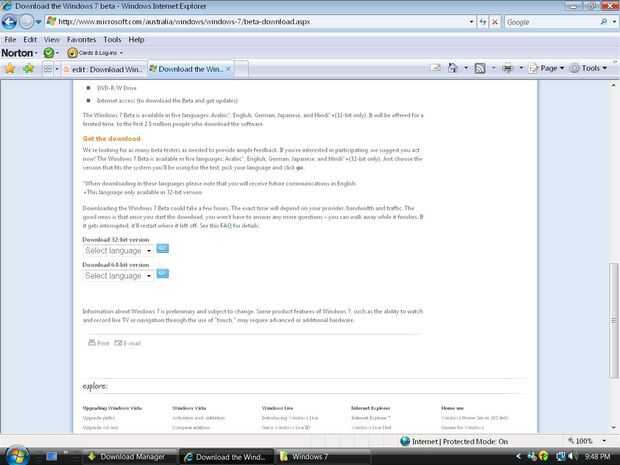
Task: Click the browser Back arrow button
Action: (x=9, y=22)
